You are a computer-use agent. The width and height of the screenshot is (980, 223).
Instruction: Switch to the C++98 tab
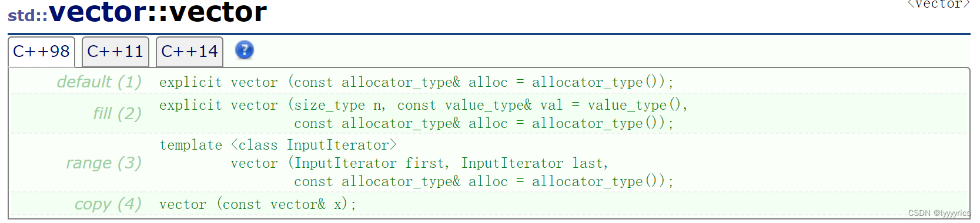pos(41,52)
